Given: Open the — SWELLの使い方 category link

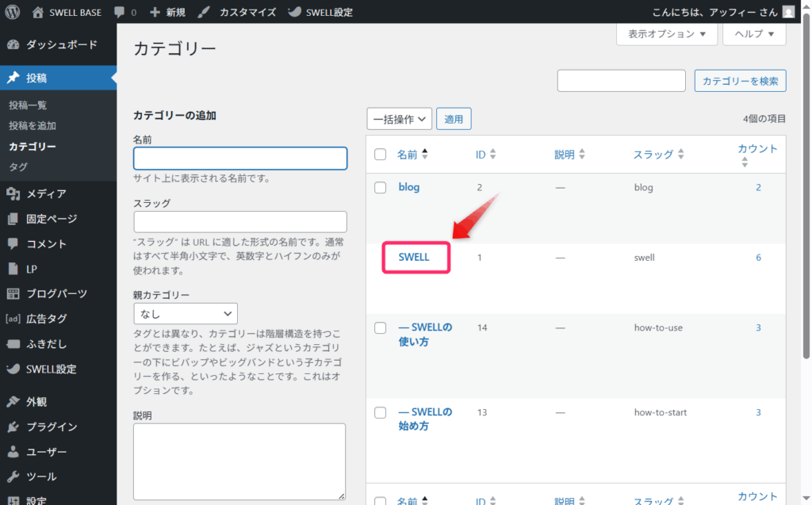Looking at the screenshot, I should coord(425,335).
